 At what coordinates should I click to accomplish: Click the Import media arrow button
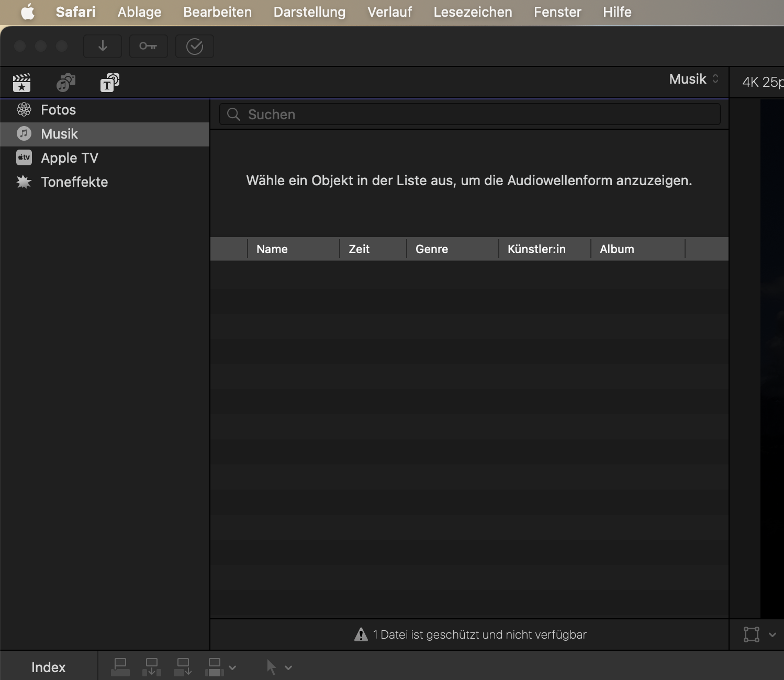click(103, 47)
